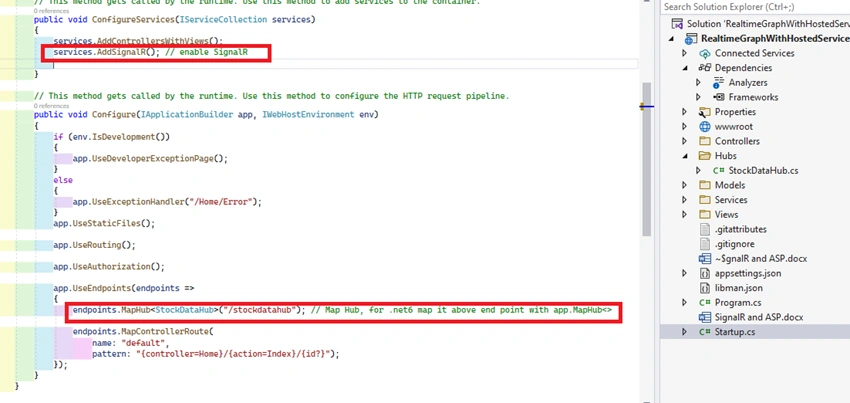The width and height of the screenshot is (850, 403).
Task: Click the SignalR and ASP.docx icon
Action: coord(705,317)
